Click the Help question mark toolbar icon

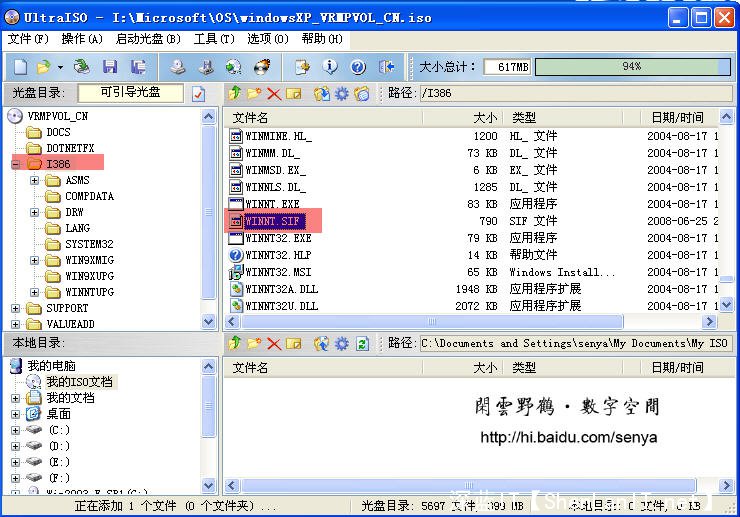click(358, 67)
